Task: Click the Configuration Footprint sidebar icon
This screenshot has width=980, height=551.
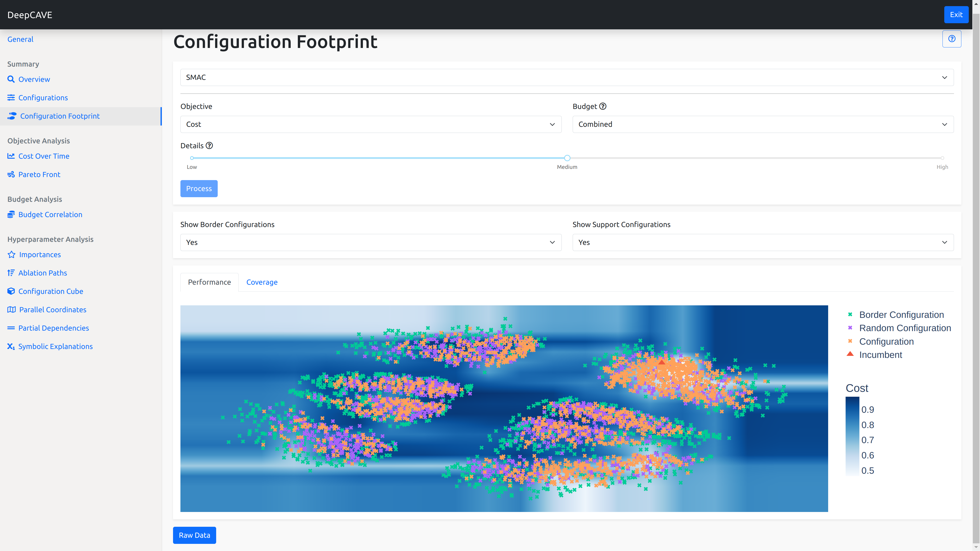Action: click(x=11, y=116)
